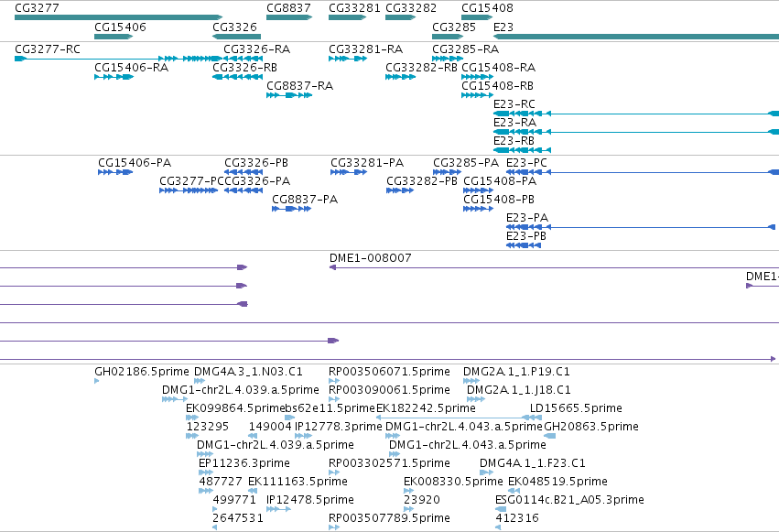Select the CG15406 gene bar
This screenshot has height=532, width=779.
114,37
